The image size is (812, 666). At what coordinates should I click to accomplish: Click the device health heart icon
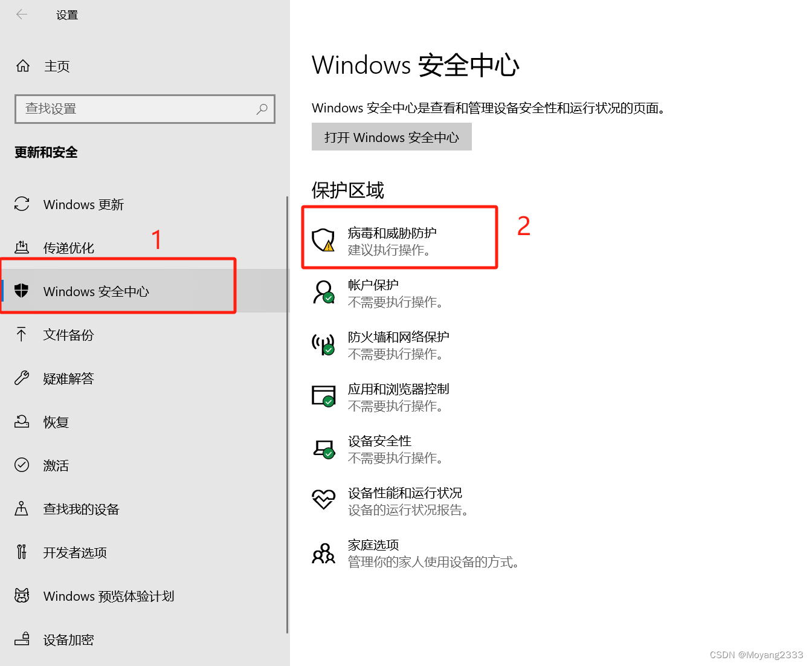coord(323,500)
